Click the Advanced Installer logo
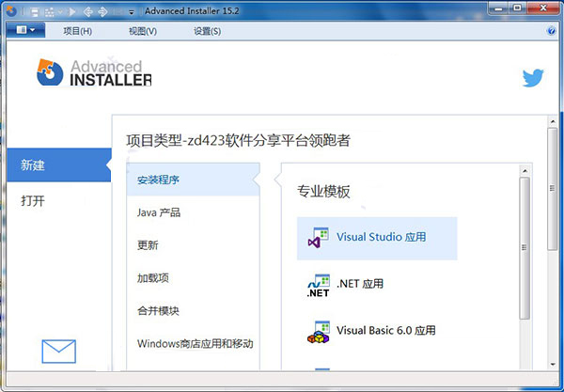564x392 pixels. [94, 72]
